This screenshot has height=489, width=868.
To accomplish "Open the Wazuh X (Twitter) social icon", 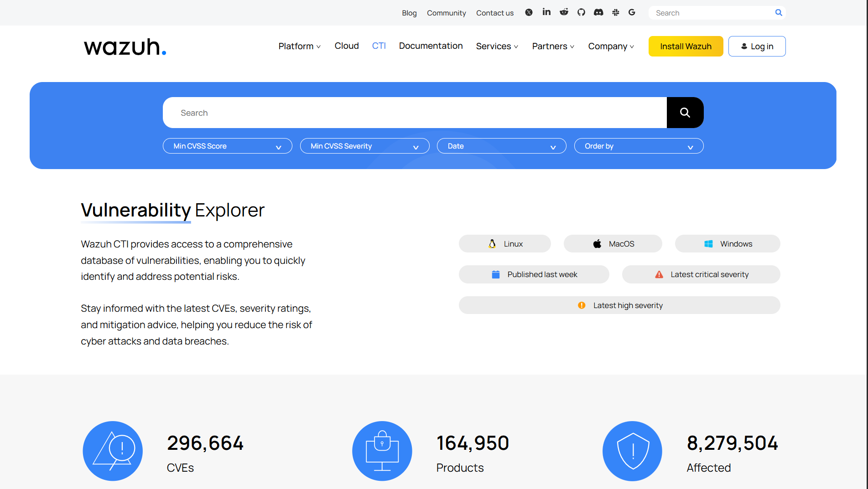I will click(x=529, y=12).
